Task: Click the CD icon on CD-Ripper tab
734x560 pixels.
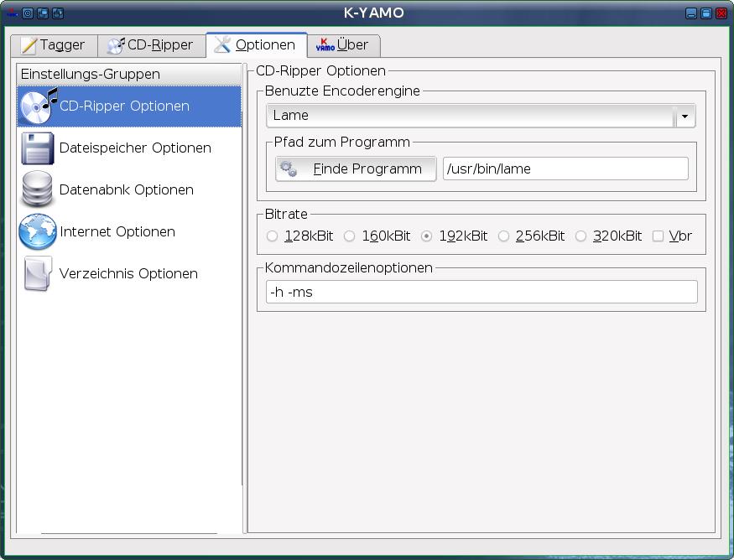Action: pos(116,45)
